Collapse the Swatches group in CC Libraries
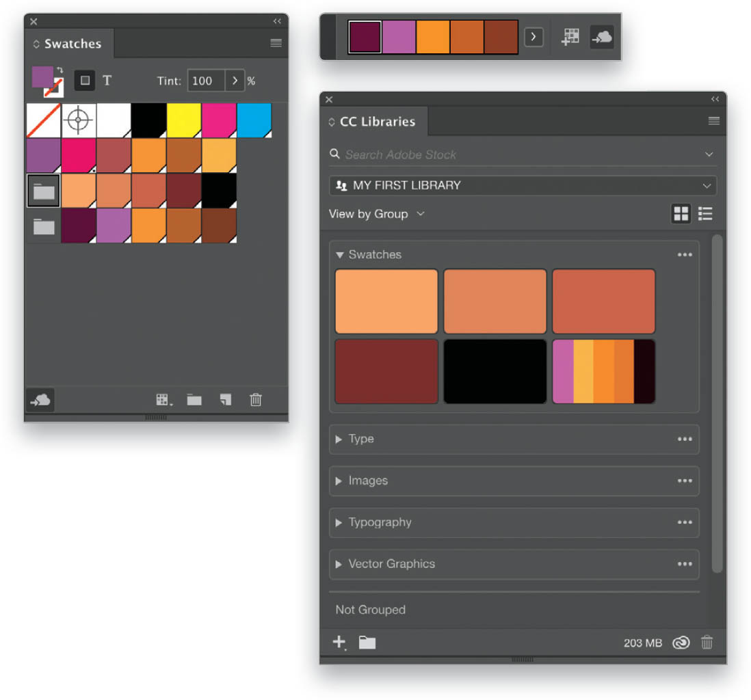Image resolution: width=751 pixels, height=700 pixels. (339, 255)
